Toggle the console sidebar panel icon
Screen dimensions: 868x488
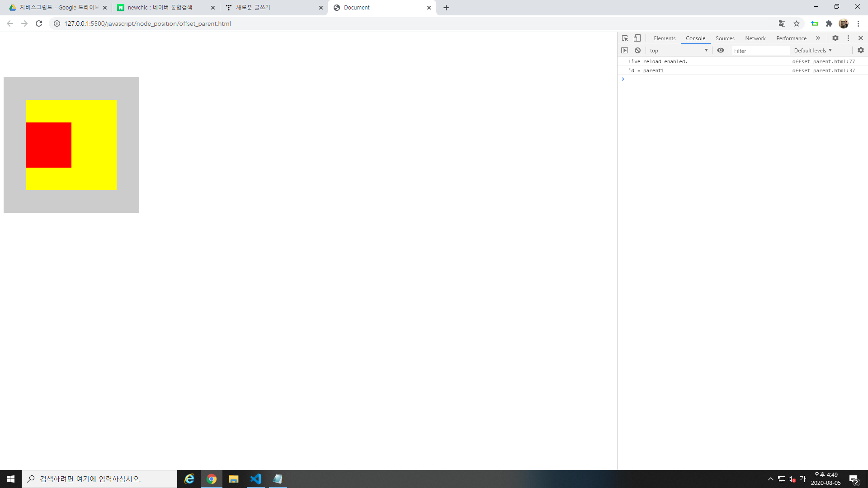(625, 51)
